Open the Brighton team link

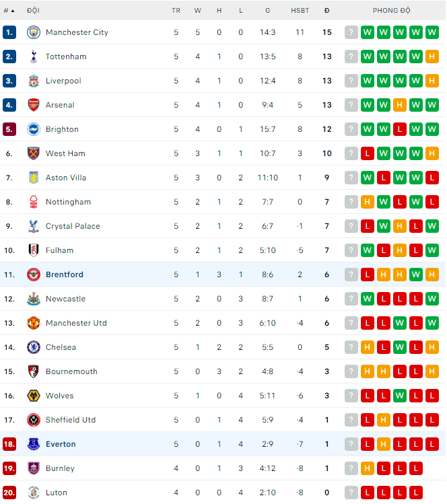coord(62,129)
